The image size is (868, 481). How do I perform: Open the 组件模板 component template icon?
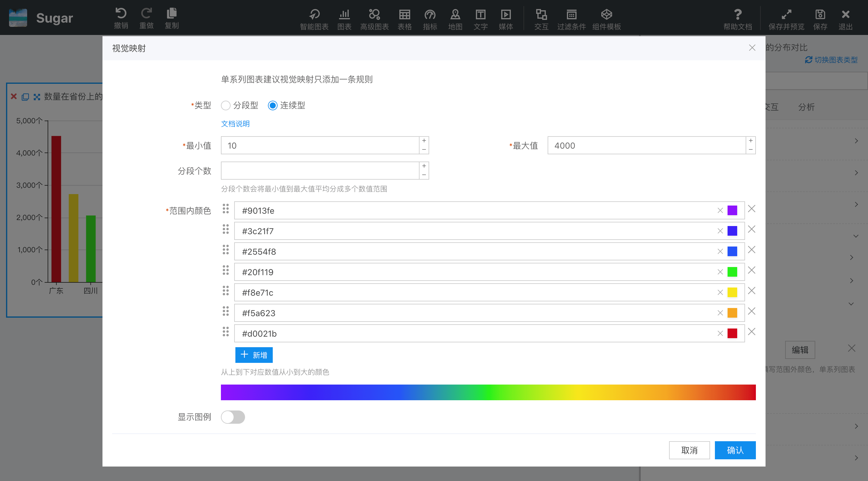(606, 14)
